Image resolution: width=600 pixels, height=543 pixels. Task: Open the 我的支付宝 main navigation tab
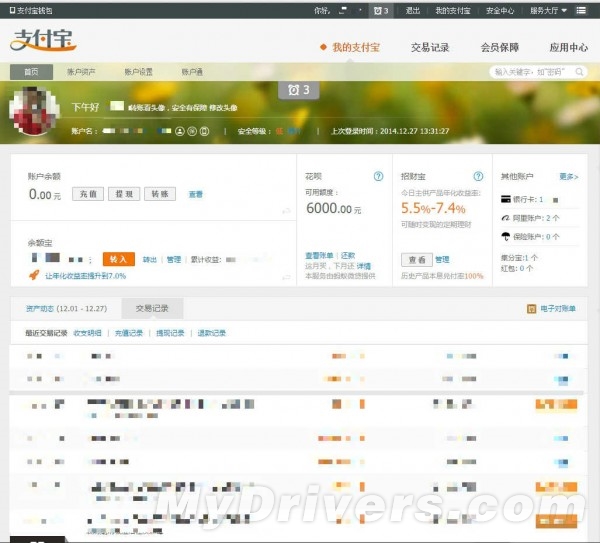pos(356,47)
